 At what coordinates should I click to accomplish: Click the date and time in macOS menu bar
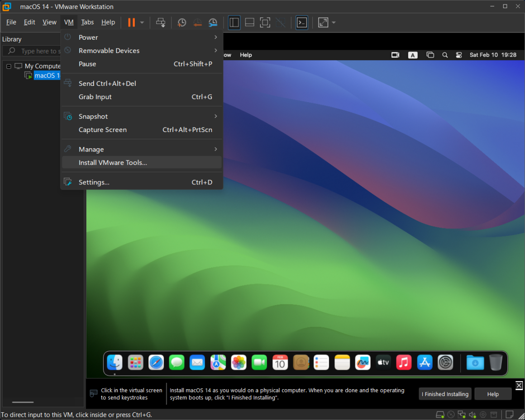(493, 55)
